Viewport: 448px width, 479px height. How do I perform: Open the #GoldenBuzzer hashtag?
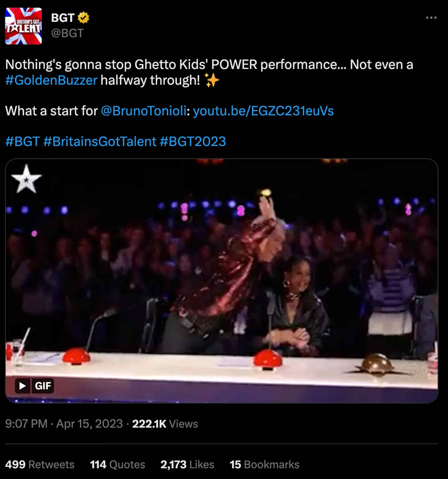coord(51,80)
